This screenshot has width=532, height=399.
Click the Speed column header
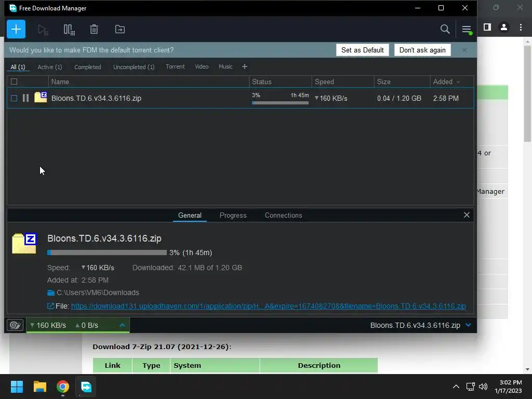coord(343,82)
